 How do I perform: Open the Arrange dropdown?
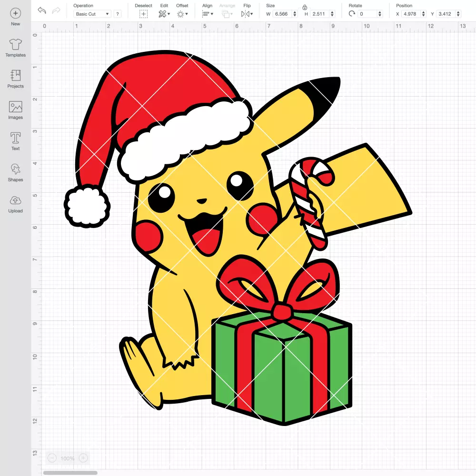[227, 14]
